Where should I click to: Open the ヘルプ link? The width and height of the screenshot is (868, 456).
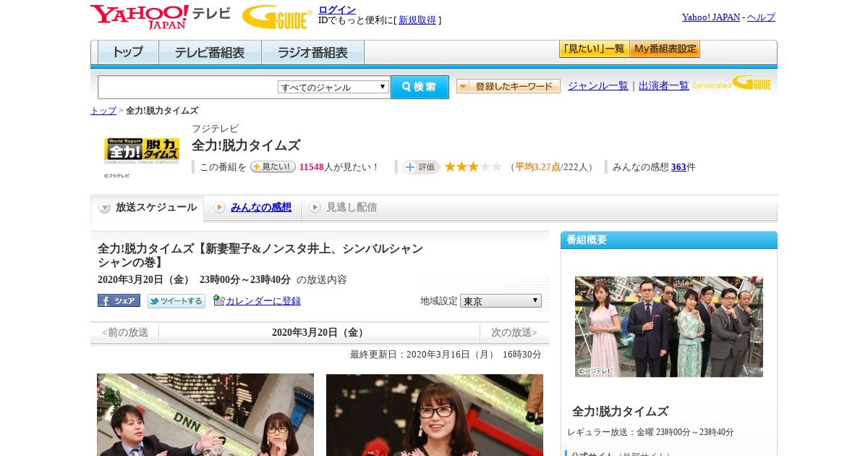(761, 17)
